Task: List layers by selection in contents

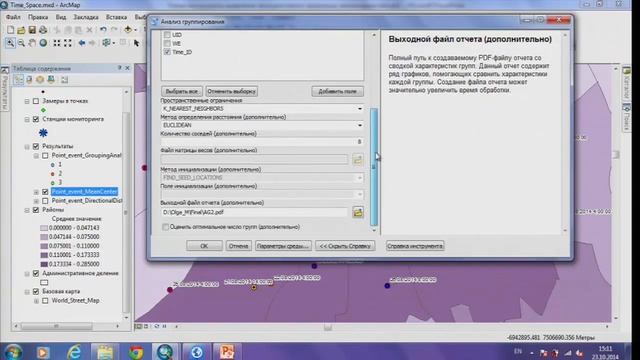Action: 51,80
